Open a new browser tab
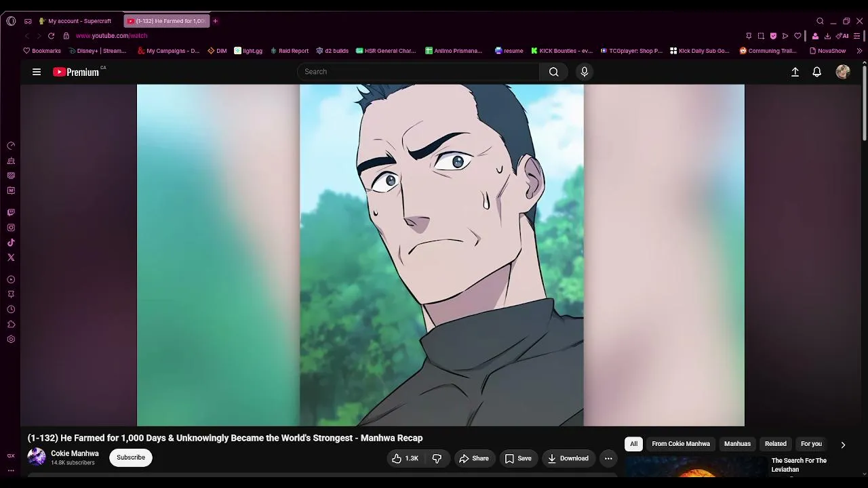 215,21
